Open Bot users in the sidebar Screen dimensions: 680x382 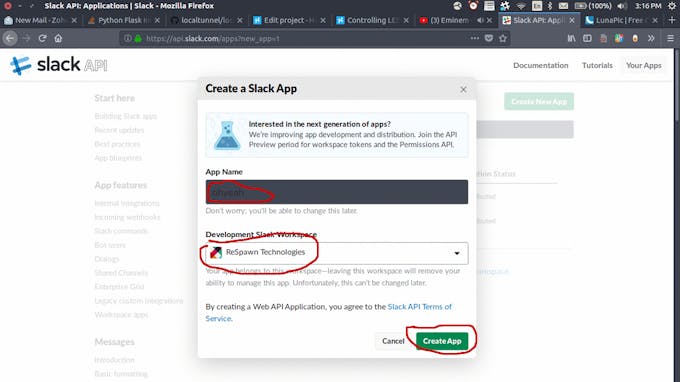(x=110, y=245)
